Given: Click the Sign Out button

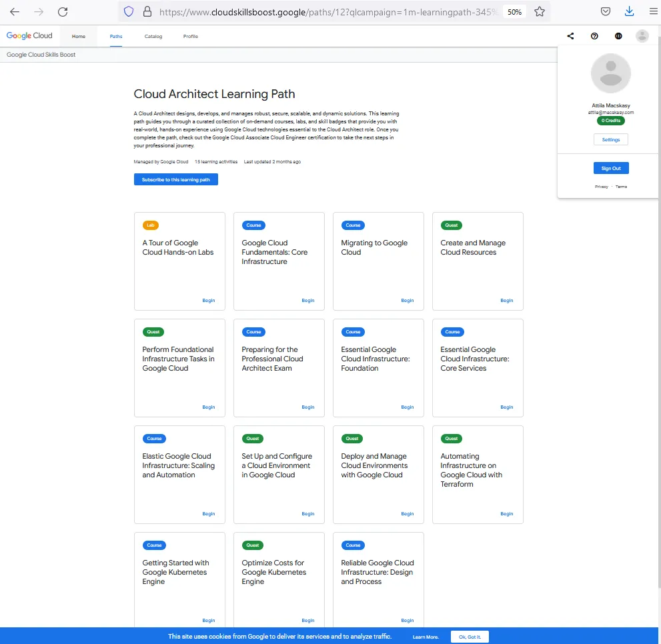Looking at the screenshot, I should 611,168.
